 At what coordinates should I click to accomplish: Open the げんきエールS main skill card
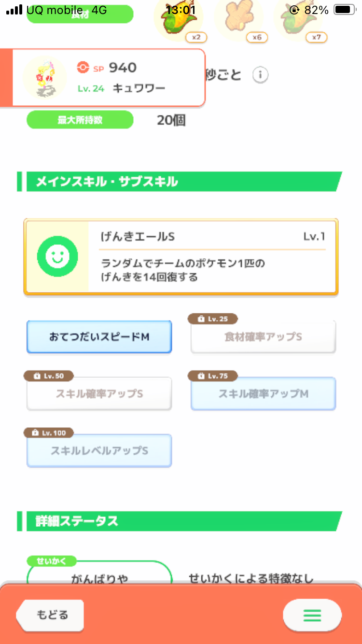(181, 256)
